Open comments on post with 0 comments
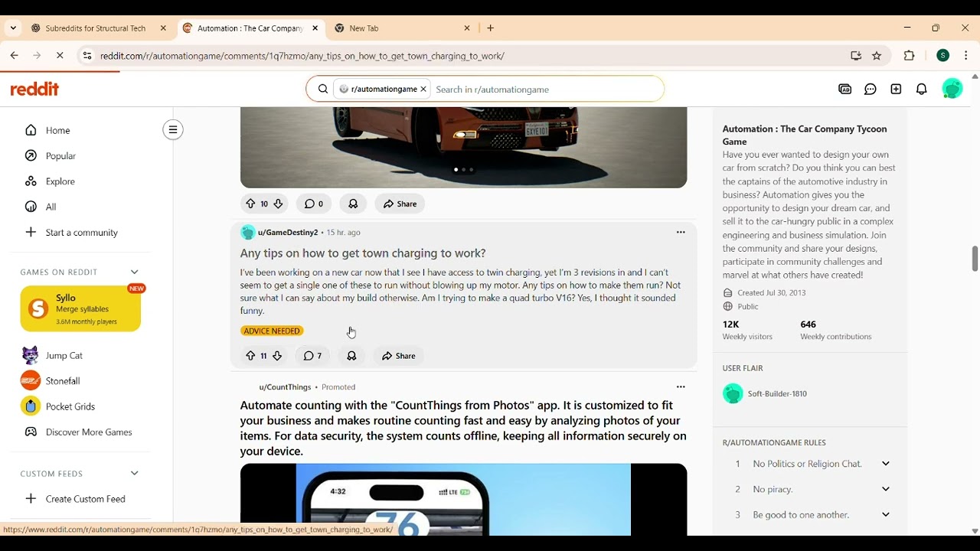Screen dimensions: 980x551 pyautogui.click(x=313, y=204)
